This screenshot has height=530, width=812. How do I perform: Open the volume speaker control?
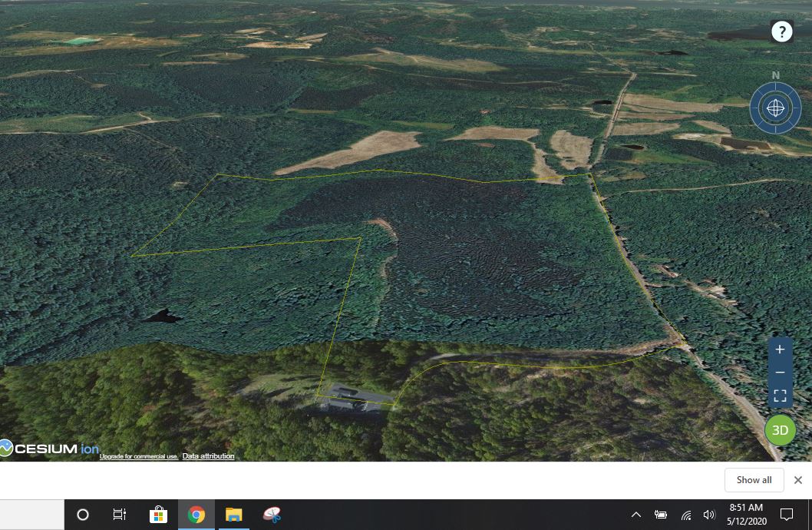pos(709,515)
